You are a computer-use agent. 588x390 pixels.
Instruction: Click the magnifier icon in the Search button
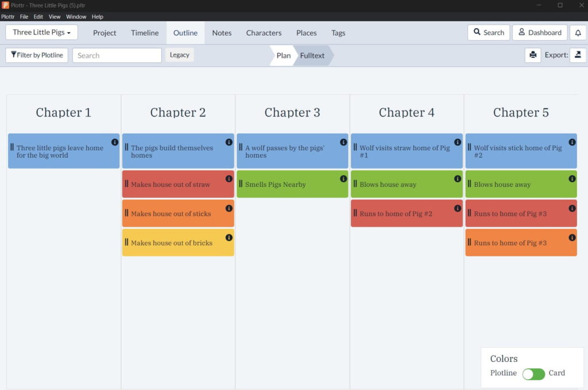tap(476, 33)
